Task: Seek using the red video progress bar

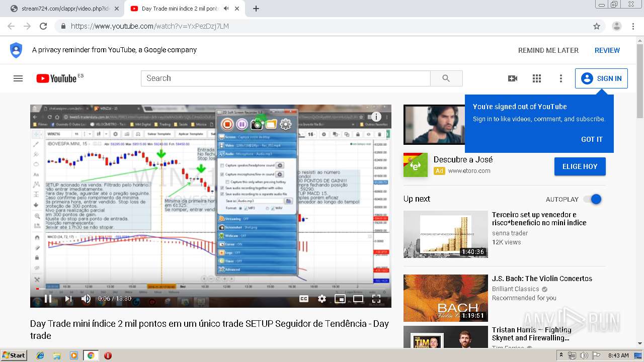Action: pyautogui.click(x=211, y=289)
